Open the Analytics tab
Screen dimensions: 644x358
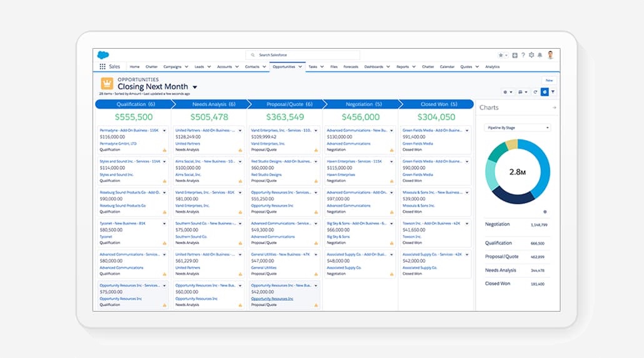[493, 66]
